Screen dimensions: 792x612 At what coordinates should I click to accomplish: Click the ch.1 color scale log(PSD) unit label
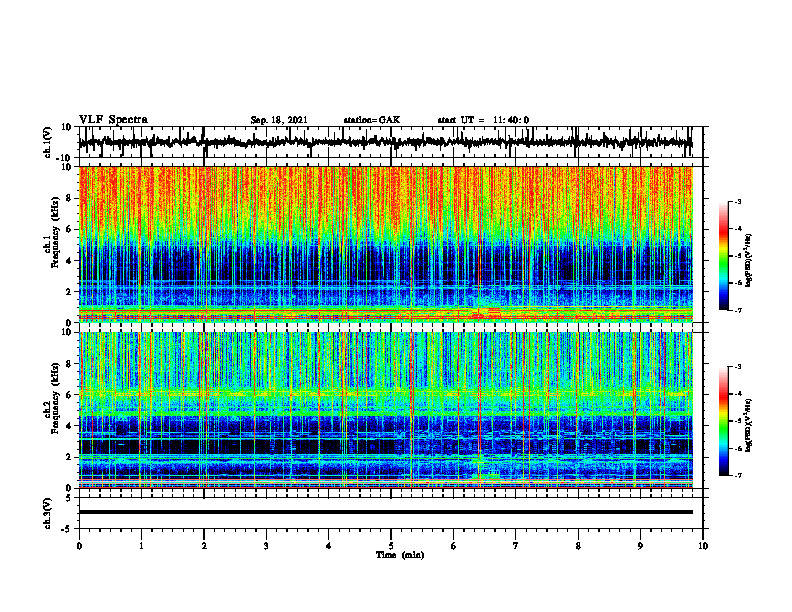pyautogui.click(x=750, y=261)
